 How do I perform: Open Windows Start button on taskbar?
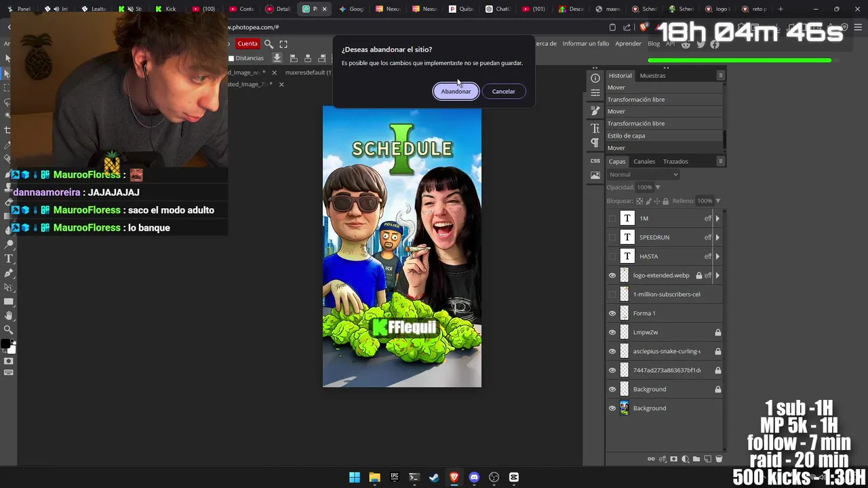pos(355,477)
